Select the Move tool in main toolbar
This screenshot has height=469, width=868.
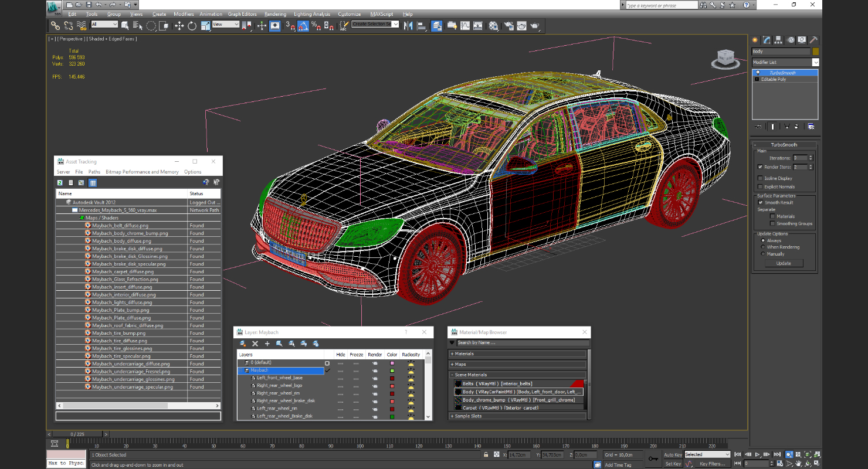tap(179, 26)
